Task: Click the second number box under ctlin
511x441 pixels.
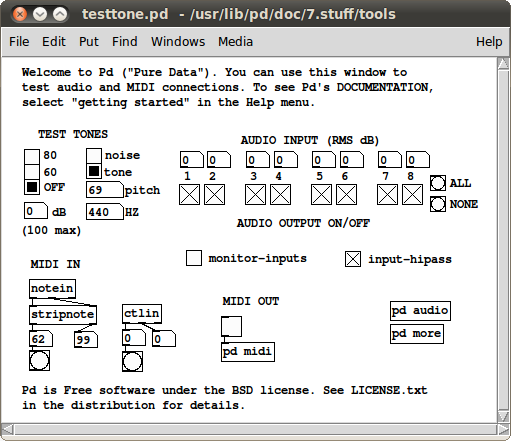Action: point(164,339)
